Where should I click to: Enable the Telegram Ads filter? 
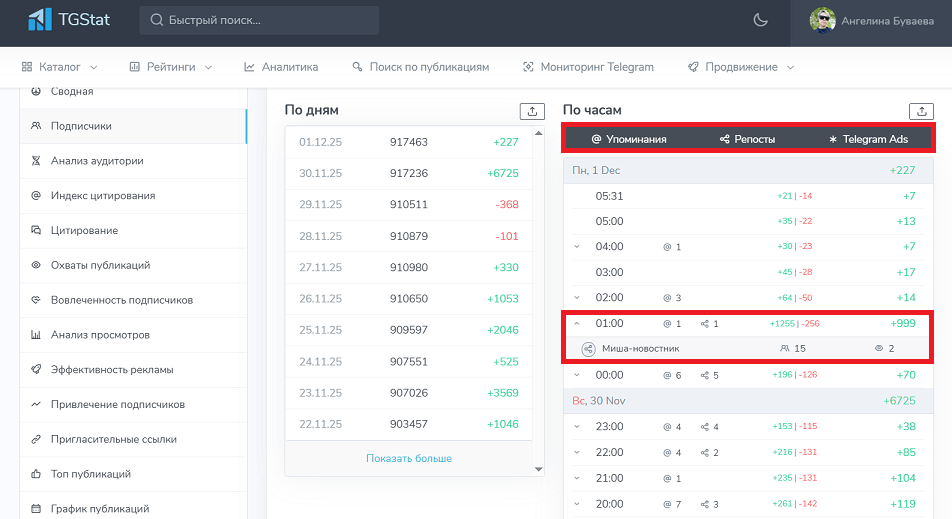coord(868,139)
